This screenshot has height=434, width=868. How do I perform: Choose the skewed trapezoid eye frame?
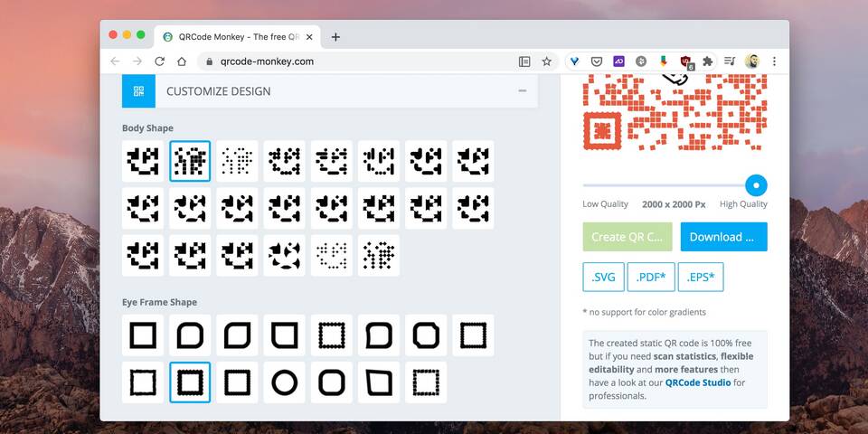point(379,382)
